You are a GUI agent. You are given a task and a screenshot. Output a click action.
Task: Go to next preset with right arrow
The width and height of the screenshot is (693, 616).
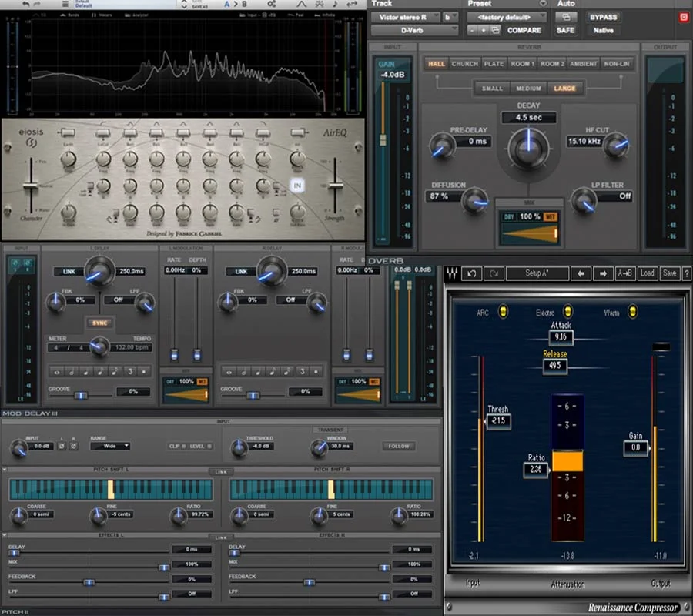point(604,273)
